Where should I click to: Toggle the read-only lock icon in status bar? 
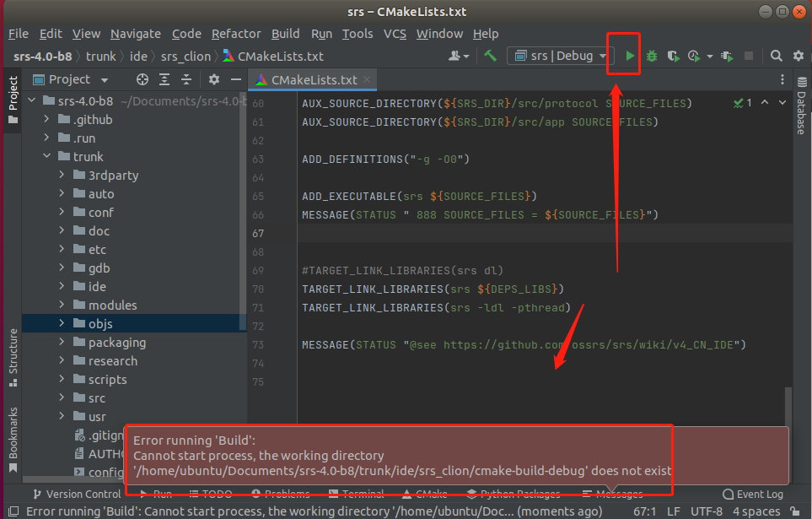tap(794, 511)
